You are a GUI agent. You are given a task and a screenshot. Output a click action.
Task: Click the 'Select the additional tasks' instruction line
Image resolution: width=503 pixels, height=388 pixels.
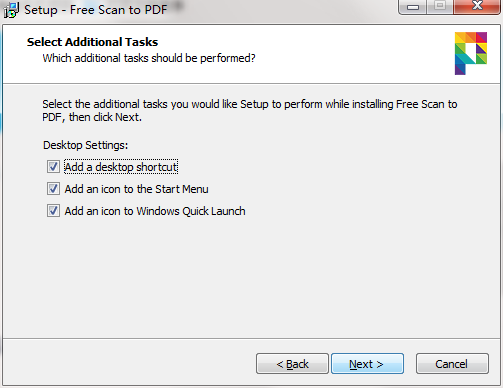click(x=250, y=104)
